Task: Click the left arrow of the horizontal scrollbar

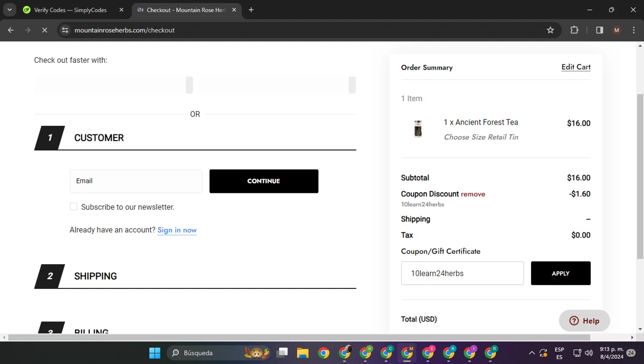Action: click(x=4, y=337)
